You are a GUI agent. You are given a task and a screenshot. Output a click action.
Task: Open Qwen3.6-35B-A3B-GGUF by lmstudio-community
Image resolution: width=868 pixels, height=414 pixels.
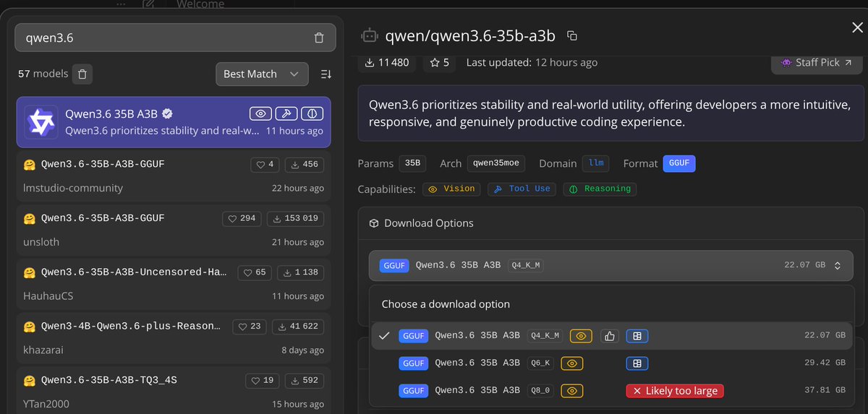tap(174, 176)
